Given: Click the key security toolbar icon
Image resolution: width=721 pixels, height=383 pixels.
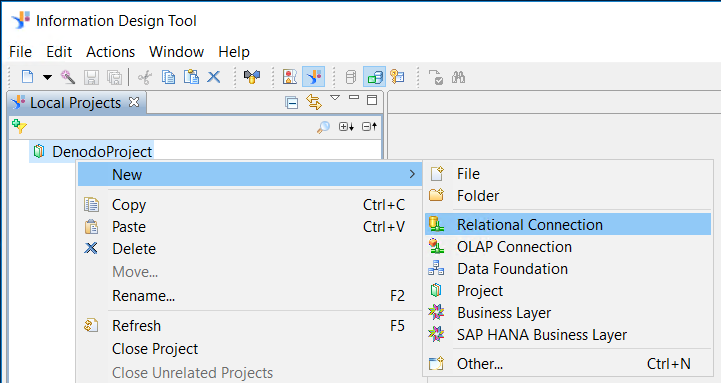Looking at the screenshot, I should pos(398,77).
